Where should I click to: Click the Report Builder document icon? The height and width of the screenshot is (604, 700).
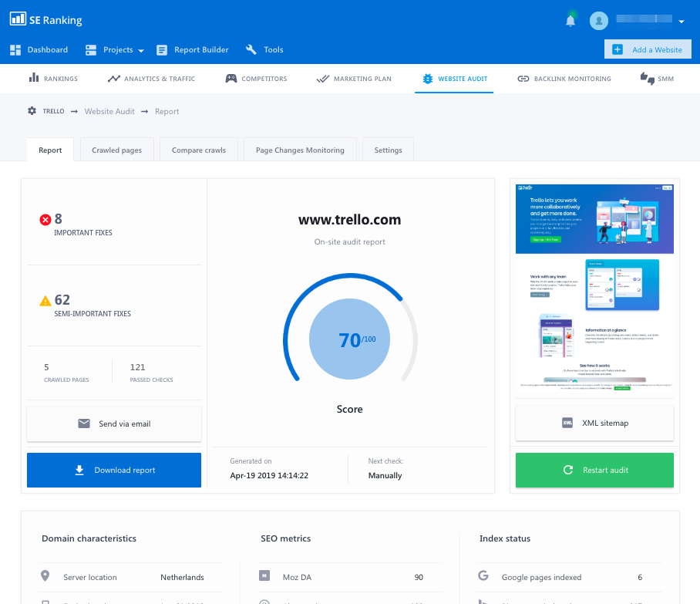162,50
